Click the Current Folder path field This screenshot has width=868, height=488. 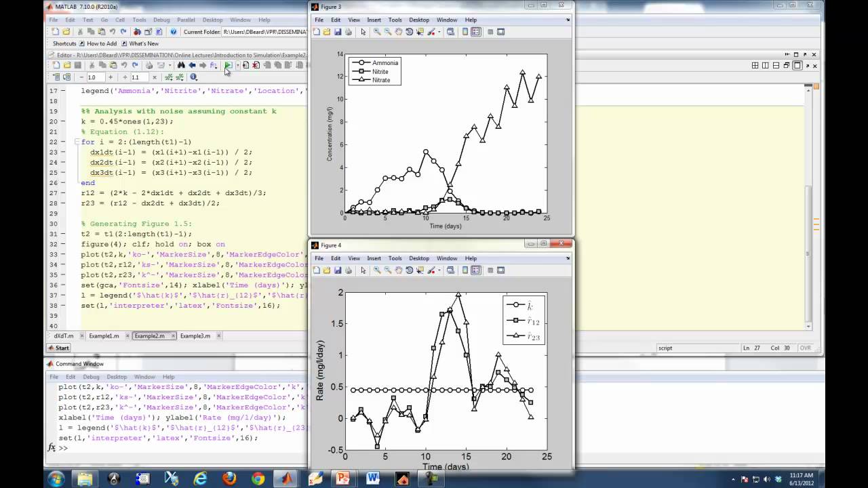[x=265, y=32]
